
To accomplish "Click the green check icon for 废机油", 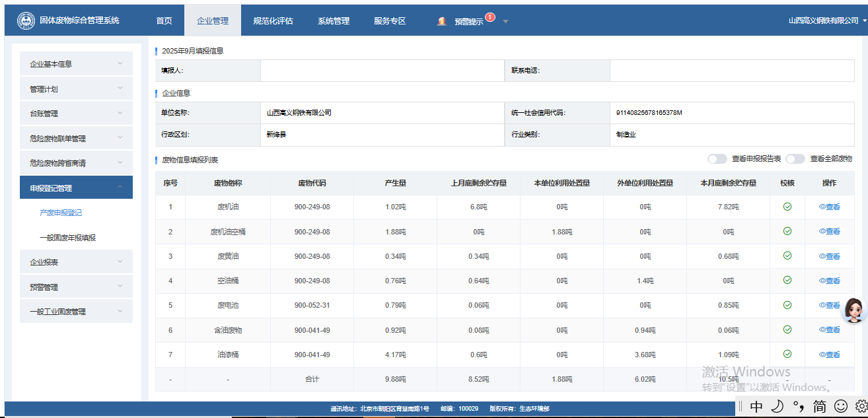I will click(x=787, y=207).
